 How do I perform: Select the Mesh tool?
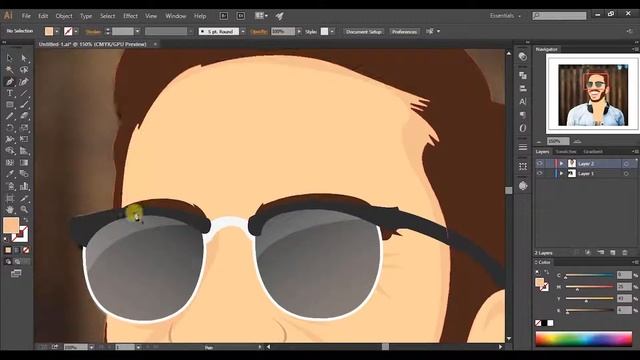[x=10, y=162]
